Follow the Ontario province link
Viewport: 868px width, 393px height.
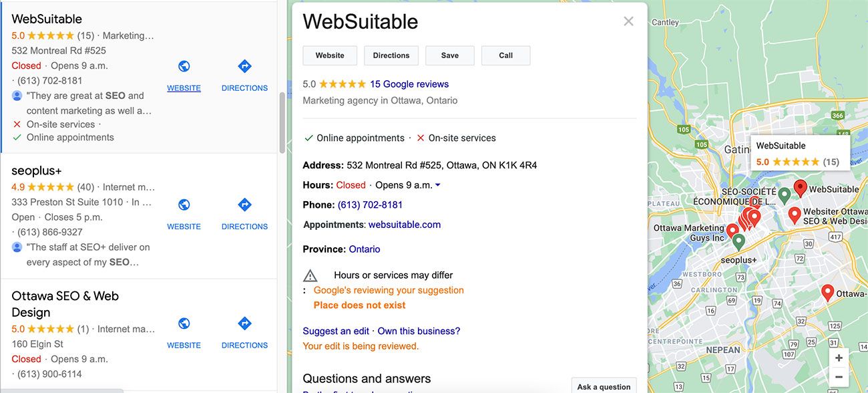click(x=365, y=249)
